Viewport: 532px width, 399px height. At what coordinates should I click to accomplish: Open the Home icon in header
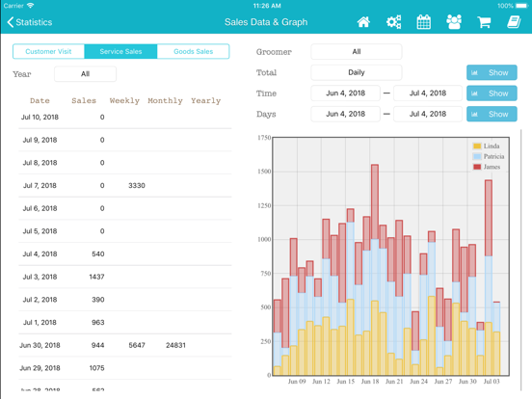(363, 22)
